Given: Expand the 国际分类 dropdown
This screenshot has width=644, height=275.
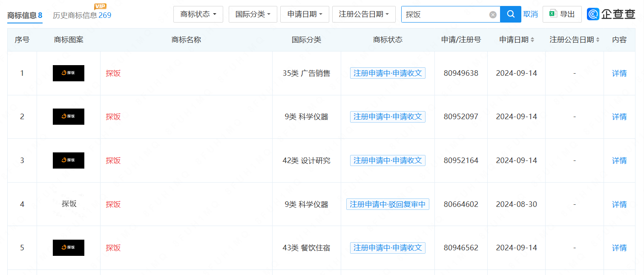Looking at the screenshot, I should pos(253,14).
